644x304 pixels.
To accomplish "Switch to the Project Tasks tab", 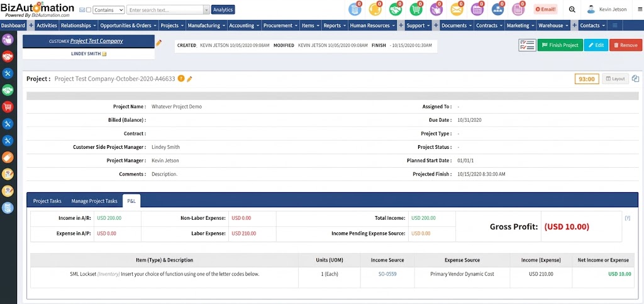I will coord(47,201).
